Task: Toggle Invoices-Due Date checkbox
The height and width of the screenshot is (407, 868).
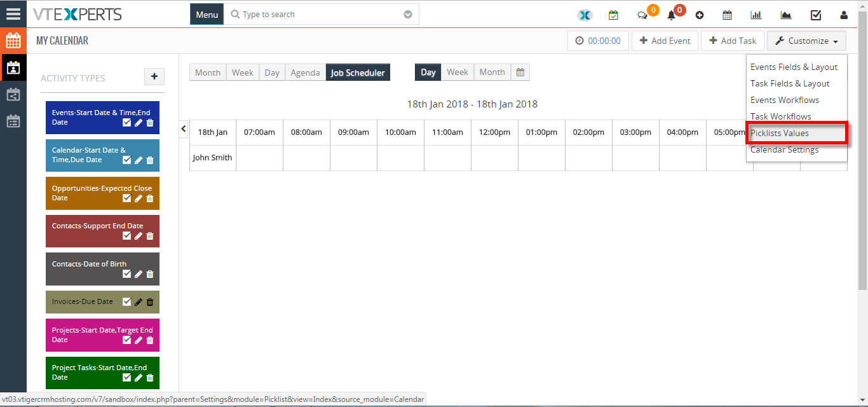Action: pyautogui.click(x=126, y=302)
